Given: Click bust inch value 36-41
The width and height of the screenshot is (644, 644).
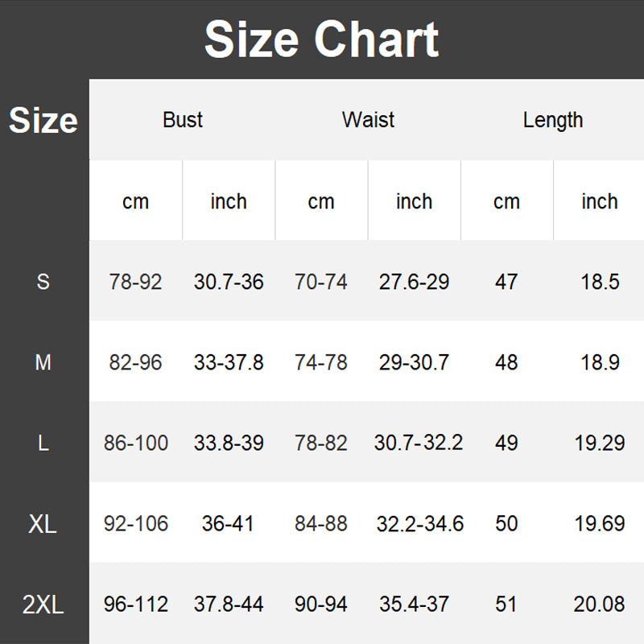Looking at the screenshot, I should [x=229, y=524].
